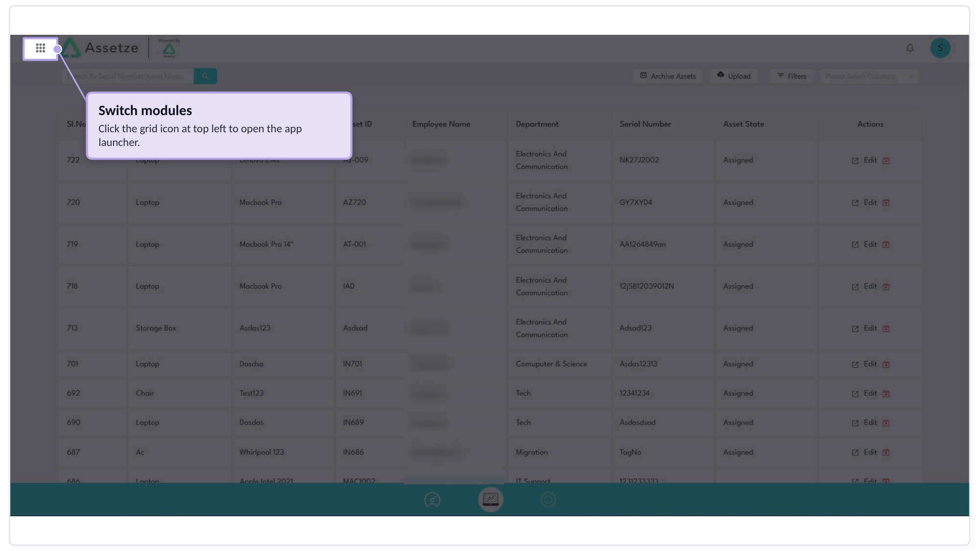Click the Assetze logo
The image size is (980, 551).
click(x=101, y=48)
